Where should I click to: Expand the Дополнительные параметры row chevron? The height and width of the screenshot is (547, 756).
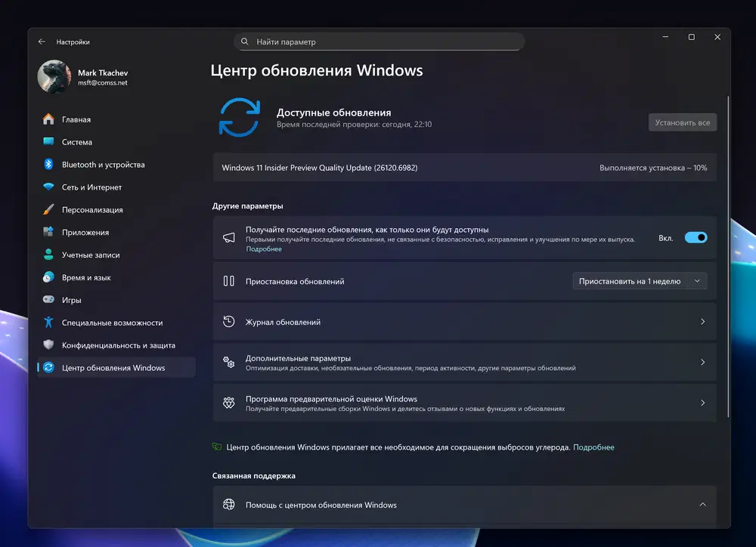coord(702,362)
